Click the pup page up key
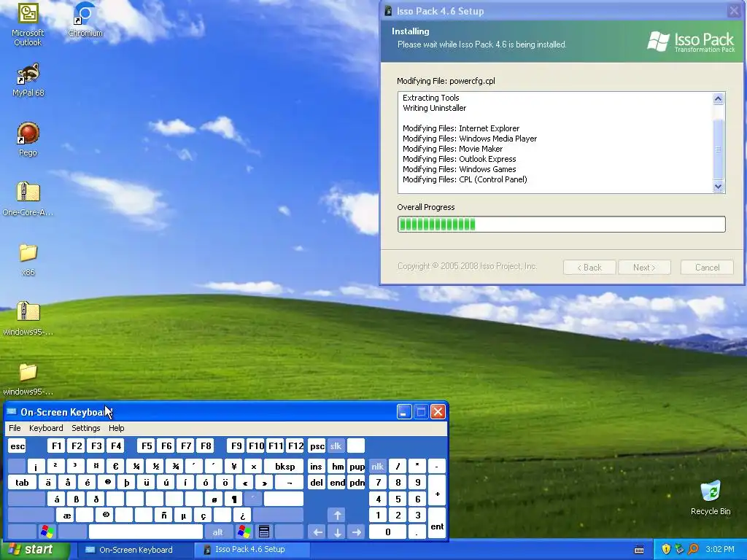747x560 pixels. pyautogui.click(x=356, y=467)
